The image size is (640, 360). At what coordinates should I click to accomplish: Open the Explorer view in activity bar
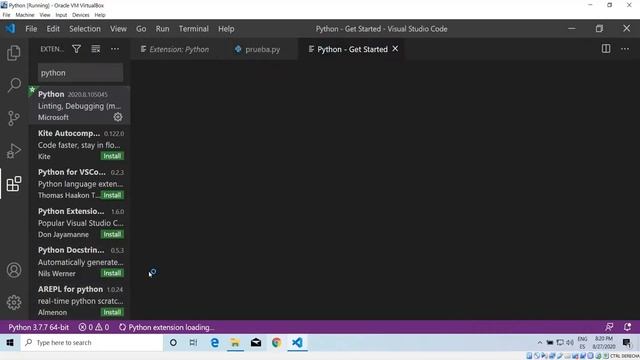click(14, 53)
